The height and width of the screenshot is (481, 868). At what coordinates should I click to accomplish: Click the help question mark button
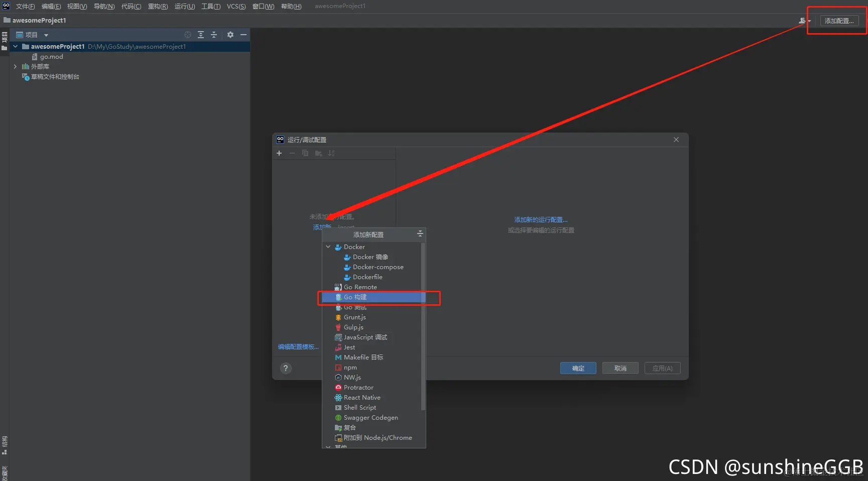point(286,368)
